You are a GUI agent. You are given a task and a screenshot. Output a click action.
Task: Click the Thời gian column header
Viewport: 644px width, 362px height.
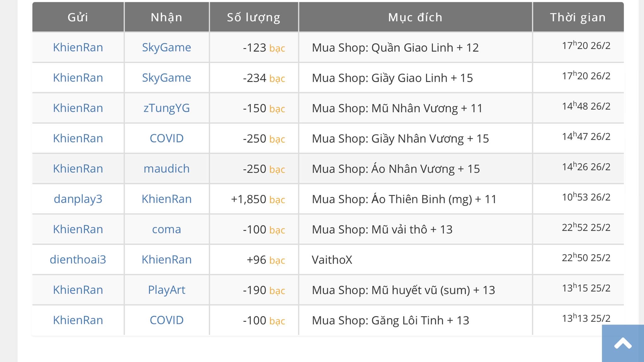[578, 17]
